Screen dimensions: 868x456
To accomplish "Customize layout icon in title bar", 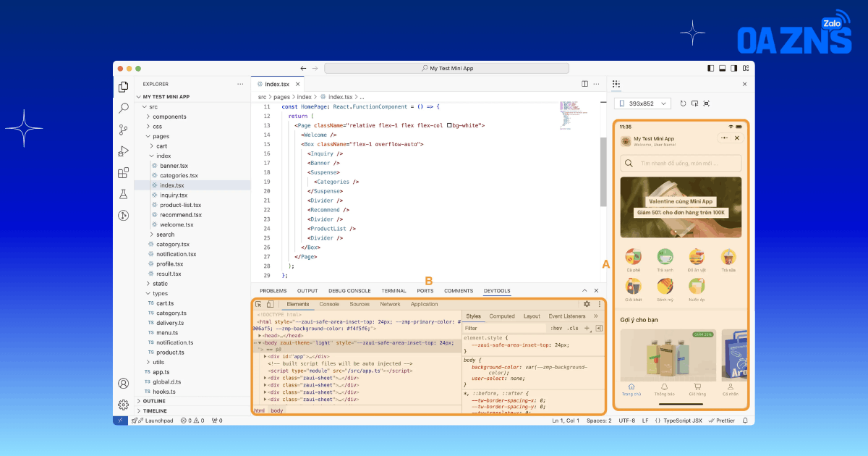I will click(746, 68).
